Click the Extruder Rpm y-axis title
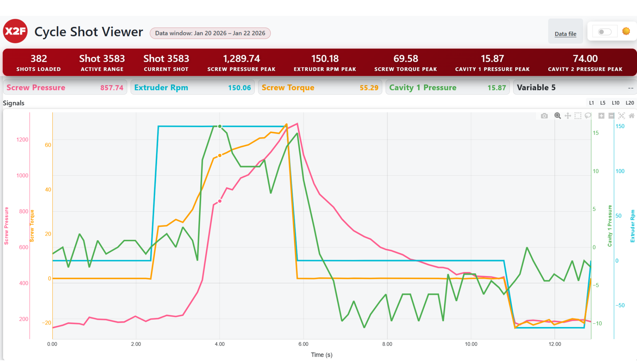The image size is (637, 364). [x=633, y=226]
